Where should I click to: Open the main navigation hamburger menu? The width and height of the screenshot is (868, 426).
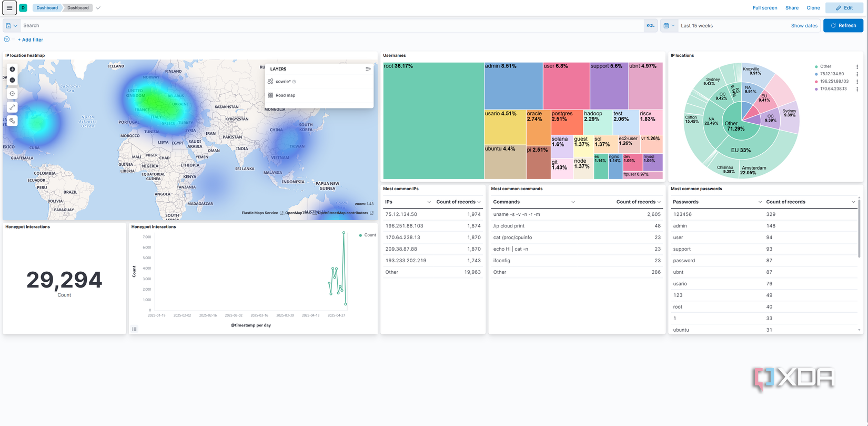tap(9, 8)
